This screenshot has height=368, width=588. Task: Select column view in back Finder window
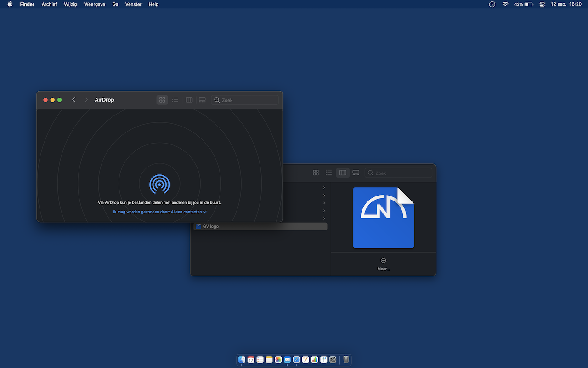(343, 172)
